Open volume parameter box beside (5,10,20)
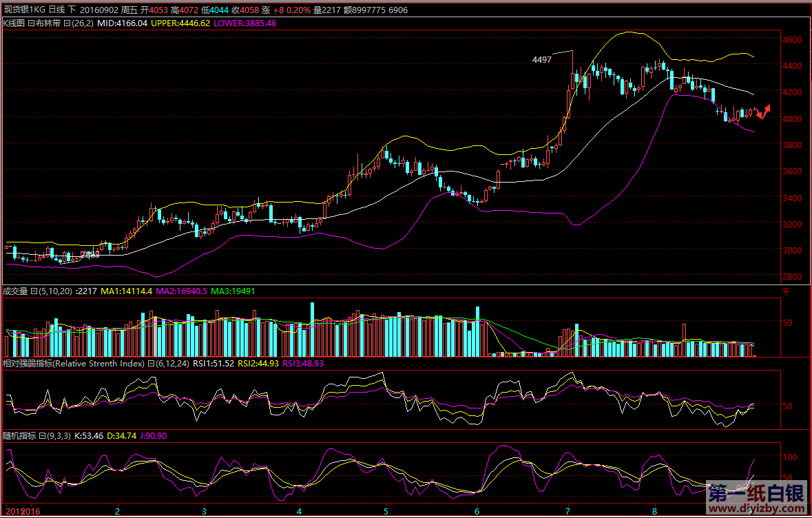 pyautogui.click(x=34, y=291)
